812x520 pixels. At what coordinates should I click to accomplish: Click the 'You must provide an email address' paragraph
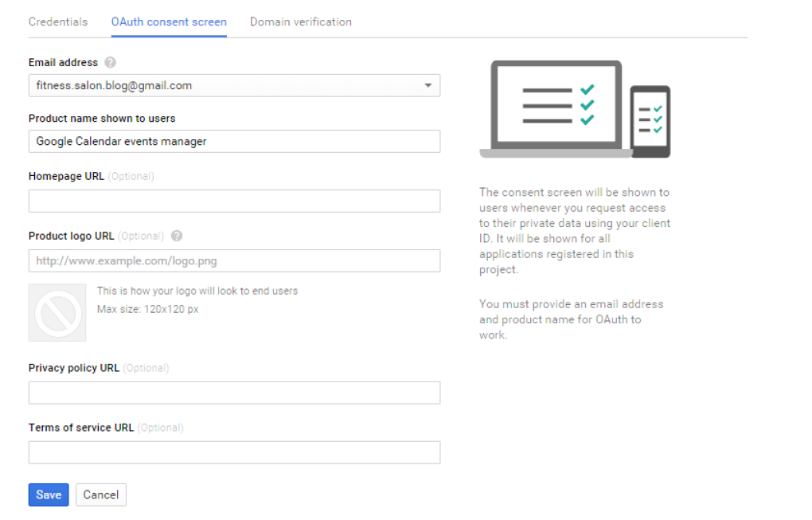coord(572,319)
